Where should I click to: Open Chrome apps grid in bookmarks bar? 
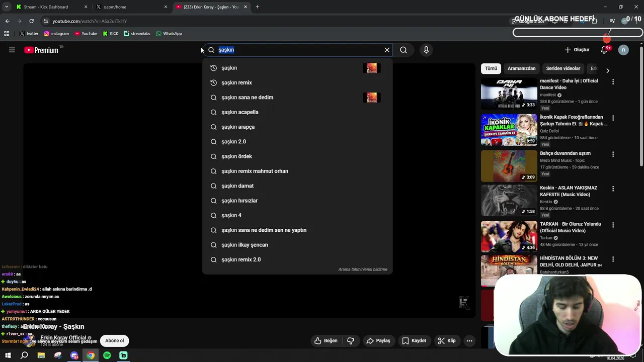tap(7, 34)
